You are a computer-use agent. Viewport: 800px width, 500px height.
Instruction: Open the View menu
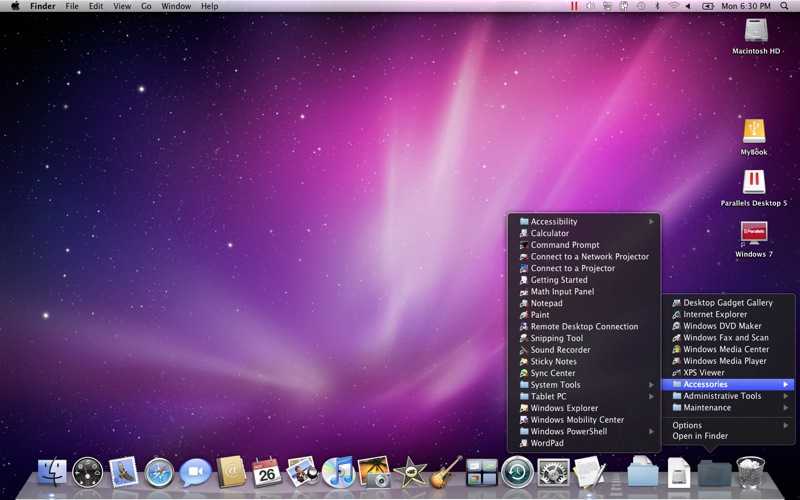coord(122,6)
